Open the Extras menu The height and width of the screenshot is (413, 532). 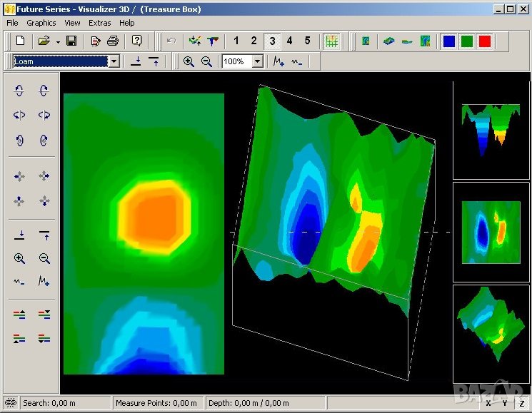pos(99,23)
